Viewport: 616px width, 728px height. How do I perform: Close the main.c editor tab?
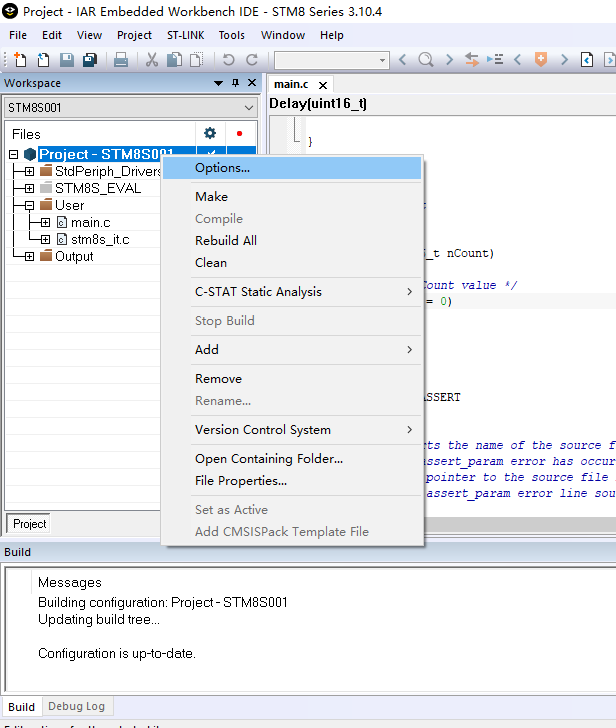pyautogui.click(x=323, y=85)
